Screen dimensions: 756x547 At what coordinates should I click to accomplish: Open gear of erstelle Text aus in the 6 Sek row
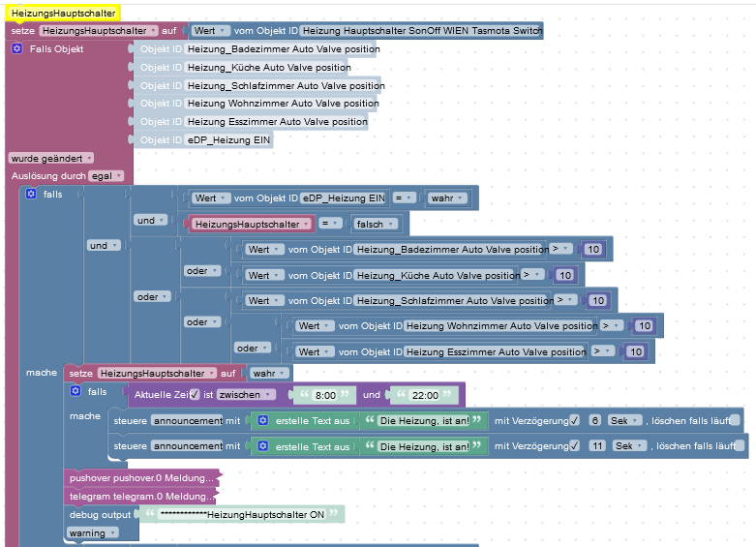[x=262, y=420]
